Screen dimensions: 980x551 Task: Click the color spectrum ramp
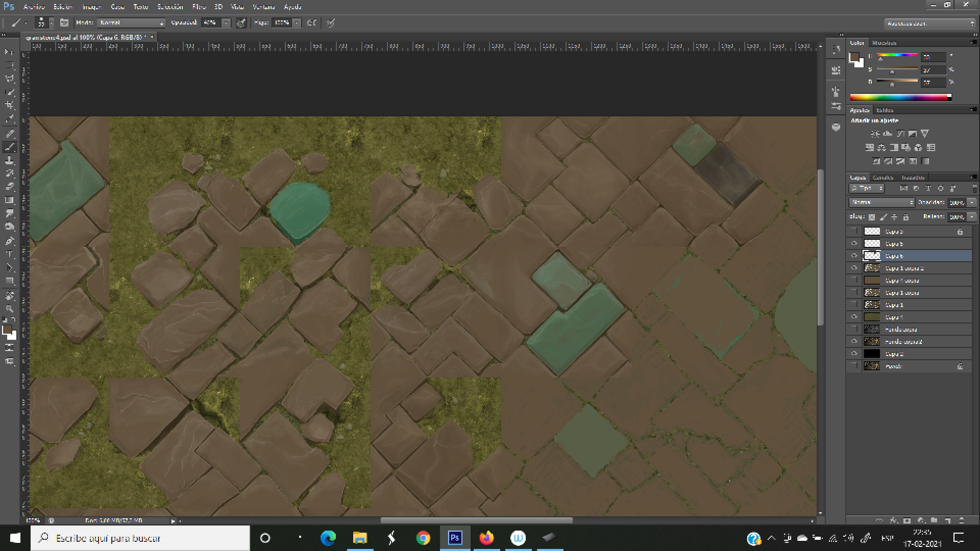click(x=900, y=97)
